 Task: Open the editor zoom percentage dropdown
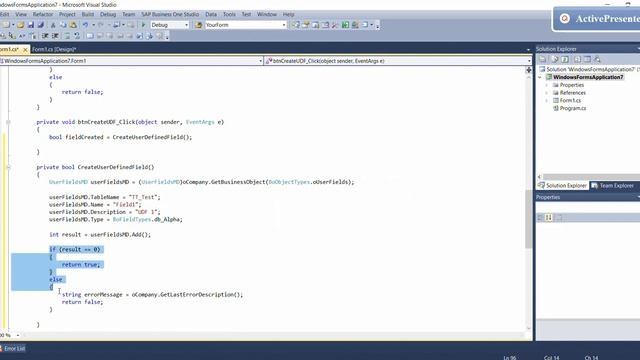pyautogui.click(x=18, y=335)
